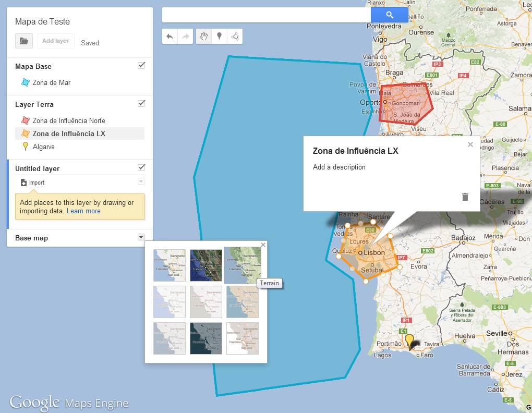Screen dimensions: 532x413
Task: Select the add marker tool
Action: pyautogui.click(x=219, y=37)
